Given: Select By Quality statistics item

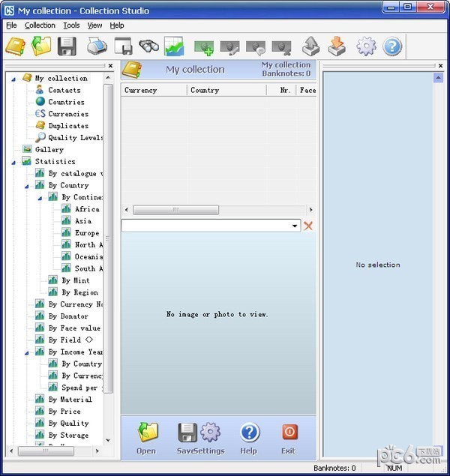Looking at the screenshot, I should click(x=68, y=424).
